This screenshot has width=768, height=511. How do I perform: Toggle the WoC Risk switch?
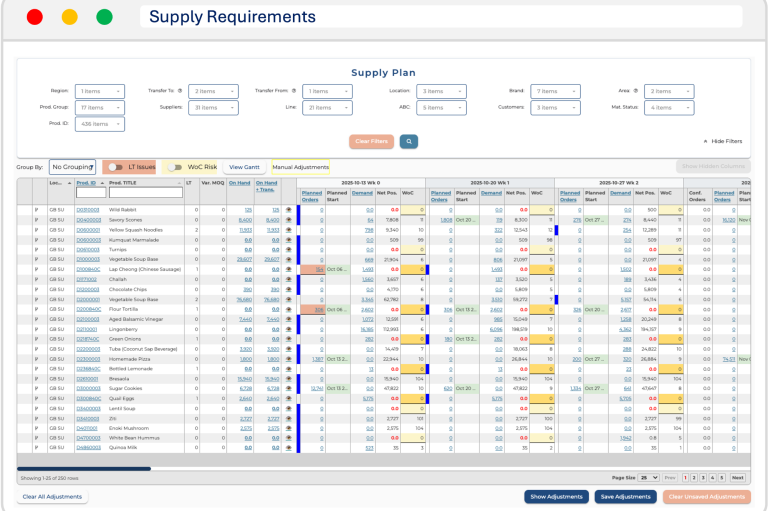tap(173, 167)
